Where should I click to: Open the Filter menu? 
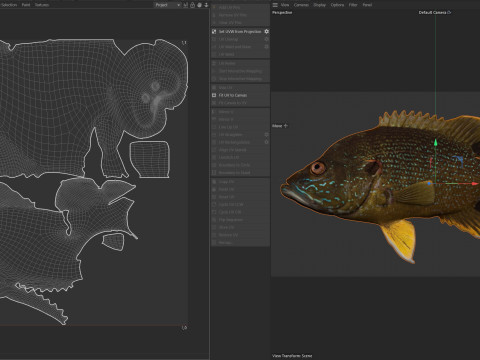(x=353, y=5)
